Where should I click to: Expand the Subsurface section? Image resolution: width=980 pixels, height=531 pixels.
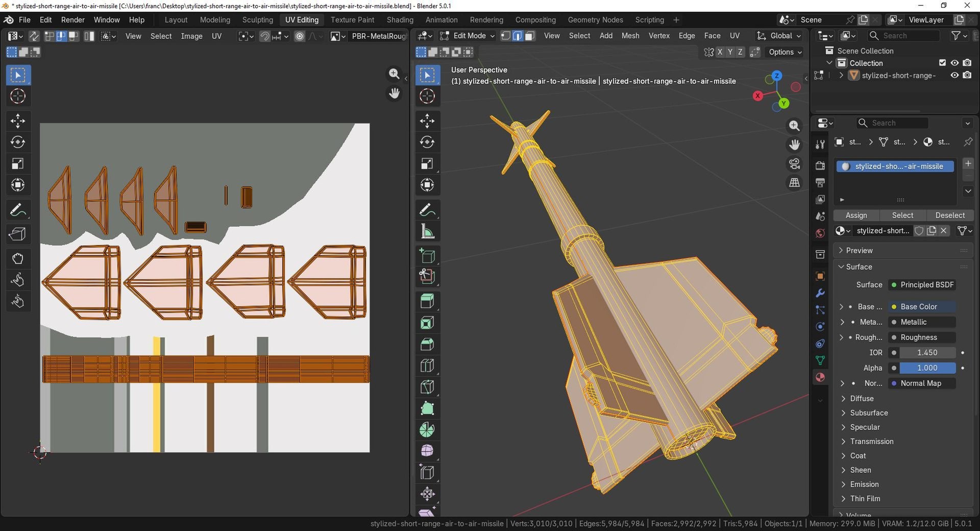tap(868, 413)
